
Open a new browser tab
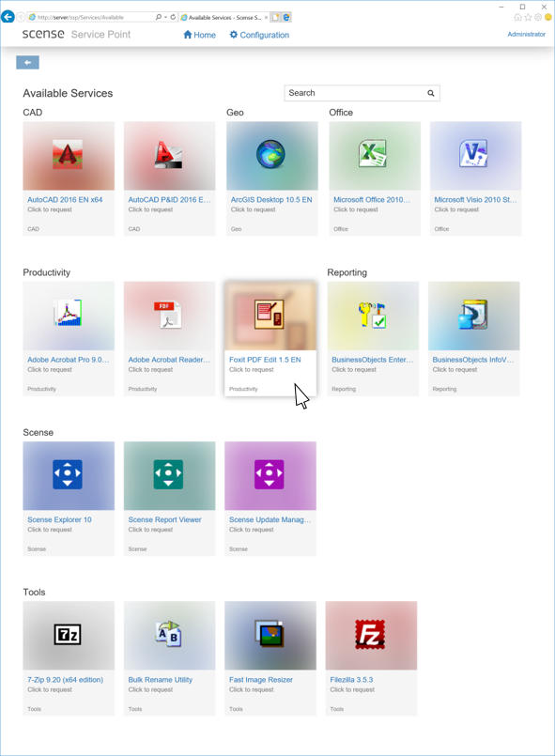point(275,17)
